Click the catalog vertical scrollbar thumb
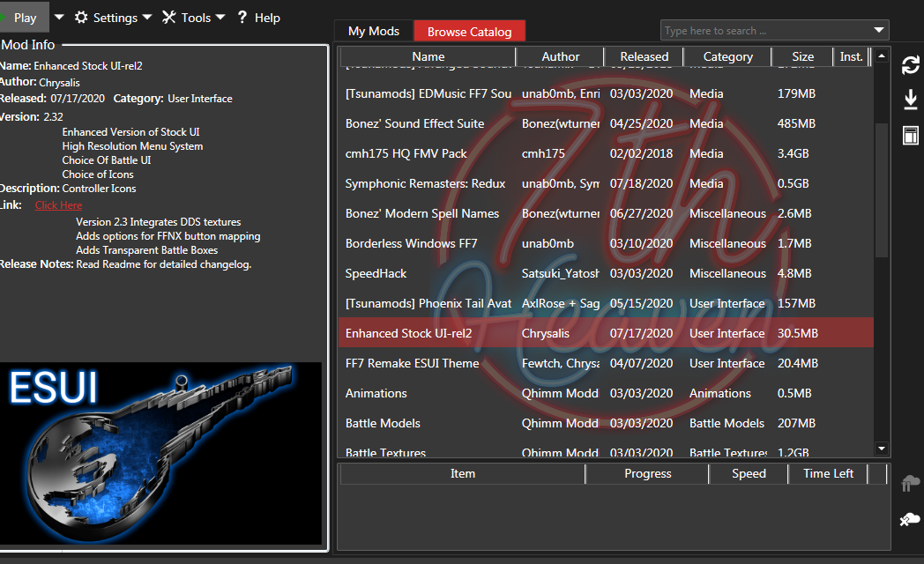The width and height of the screenshot is (924, 564). coord(882,190)
